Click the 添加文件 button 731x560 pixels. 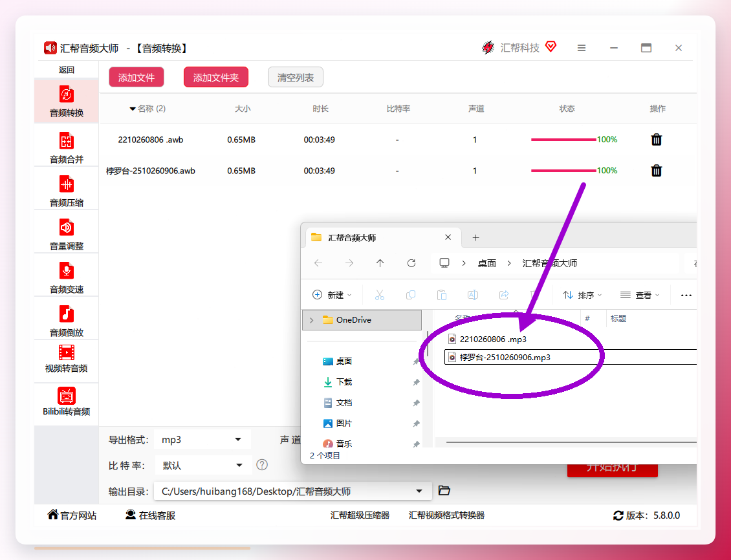(136, 78)
